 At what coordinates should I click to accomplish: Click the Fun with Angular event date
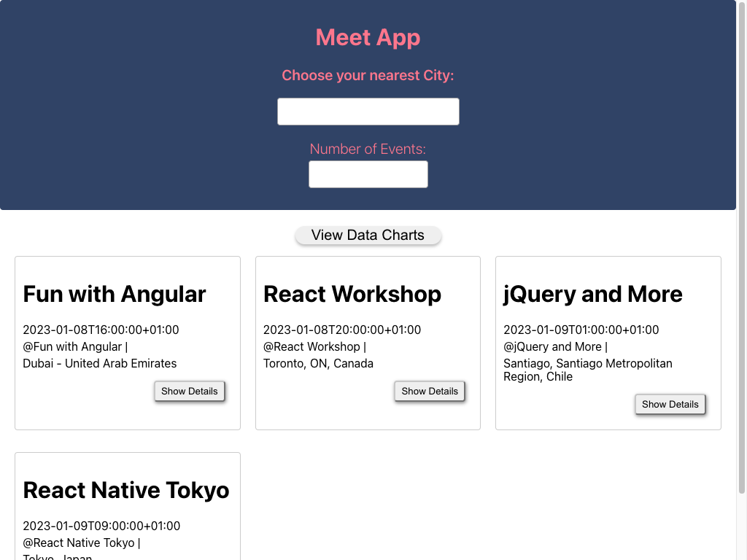[101, 330]
